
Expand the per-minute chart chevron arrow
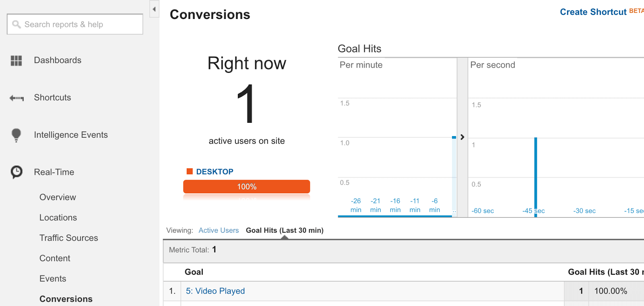(x=462, y=137)
